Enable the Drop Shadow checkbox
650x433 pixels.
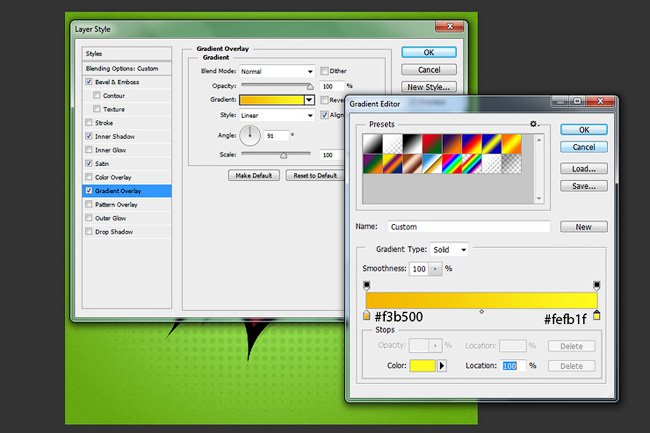89,231
